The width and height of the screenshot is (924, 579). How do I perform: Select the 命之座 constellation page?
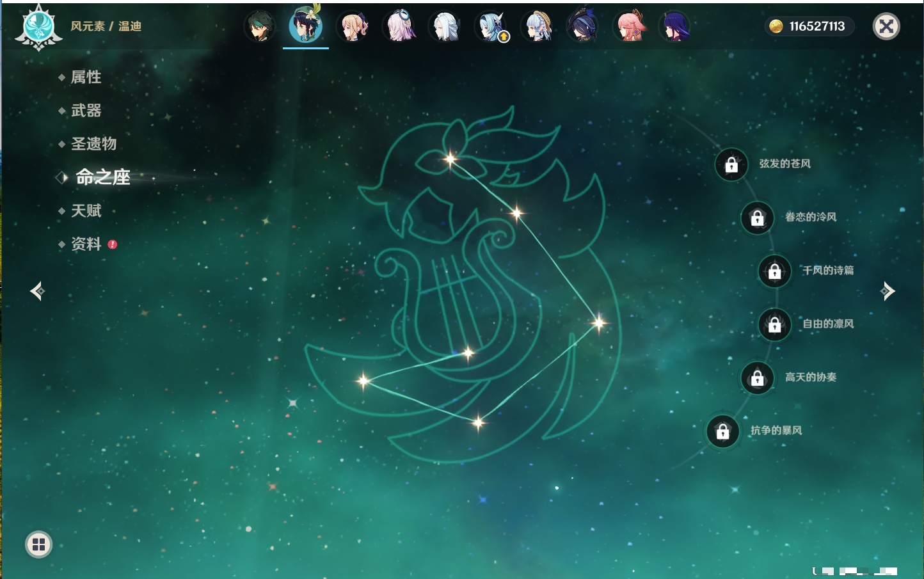tap(102, 177)
